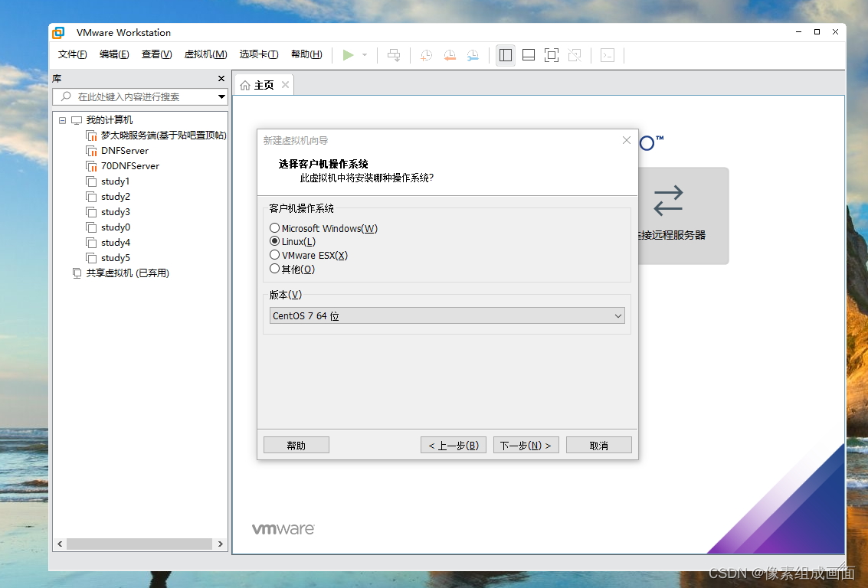Select Microsoft Windows(W) radio option
868x588 pixels.
274,228
